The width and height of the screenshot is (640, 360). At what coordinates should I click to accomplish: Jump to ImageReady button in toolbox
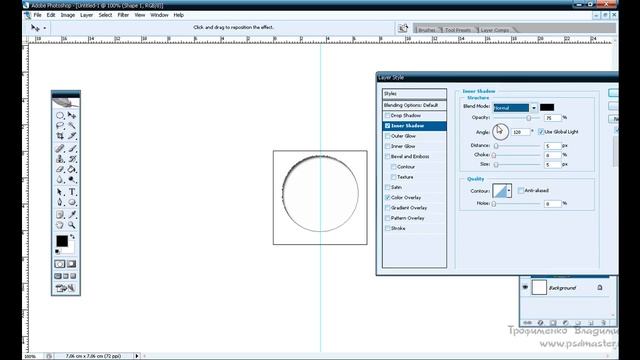(65, 289)
